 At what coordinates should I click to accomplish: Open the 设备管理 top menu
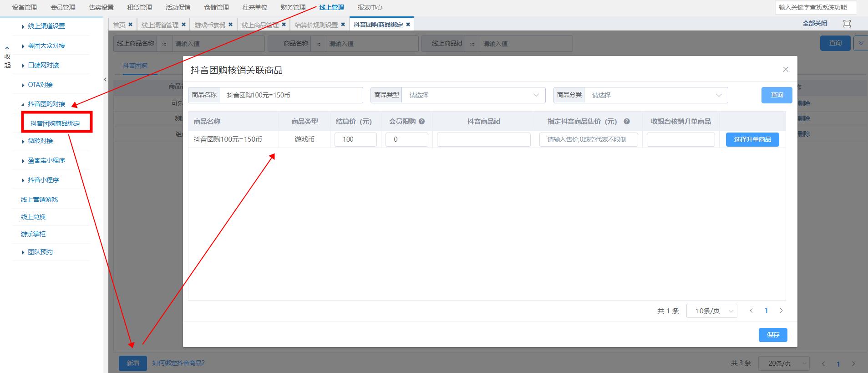25,7
